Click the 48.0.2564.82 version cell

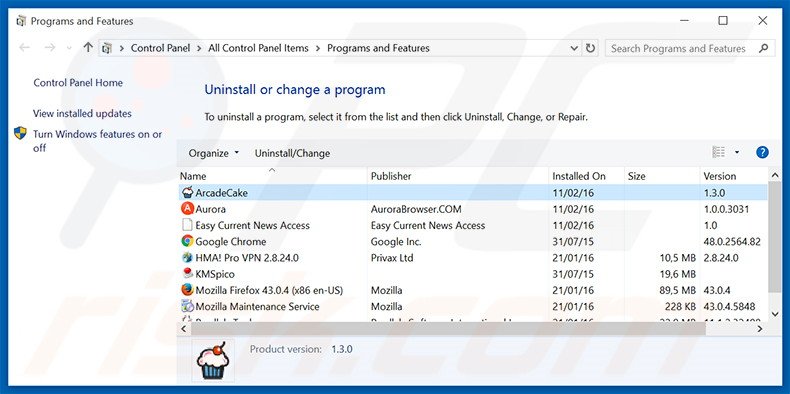point(732,241)
